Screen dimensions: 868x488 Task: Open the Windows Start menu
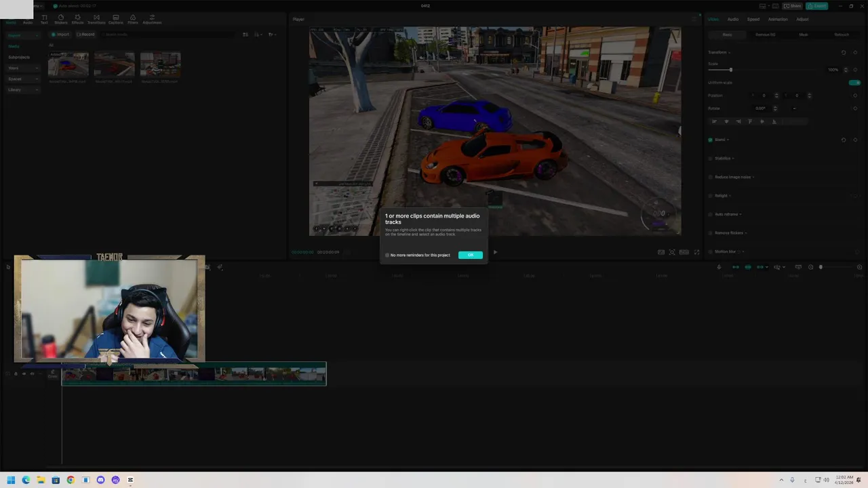pos(11,480)
